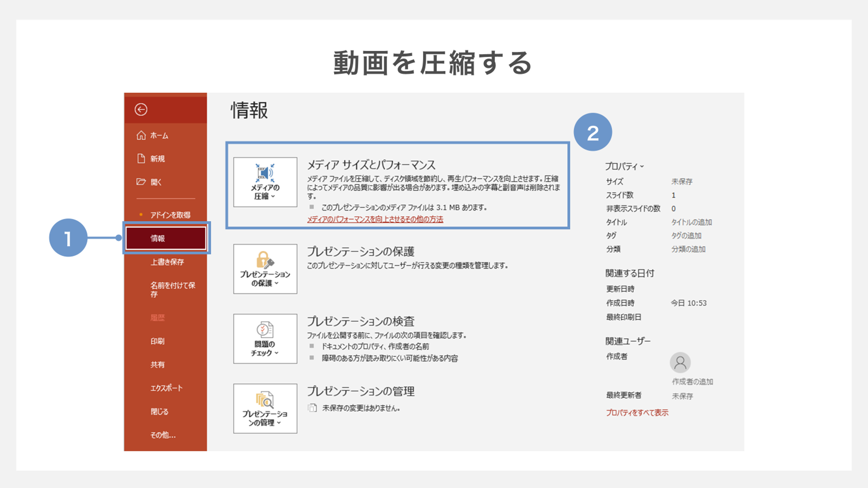Click the ドキュメントのプロパティ、作成者の名前 line
This screenshot has width=868, height=488.
click(375, 347)
